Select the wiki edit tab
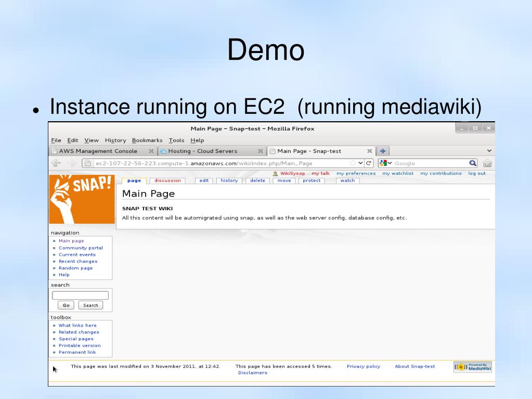532x399 pixels. [x=204, y=181]
